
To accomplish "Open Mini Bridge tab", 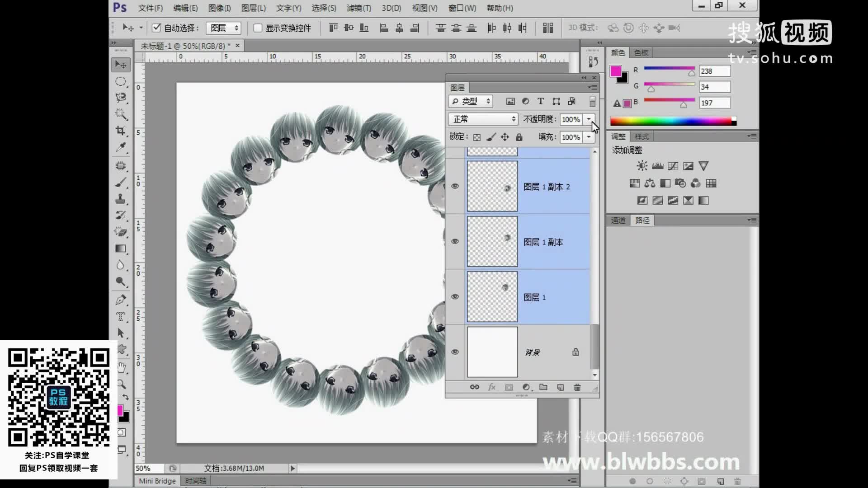I will (157, 481).
